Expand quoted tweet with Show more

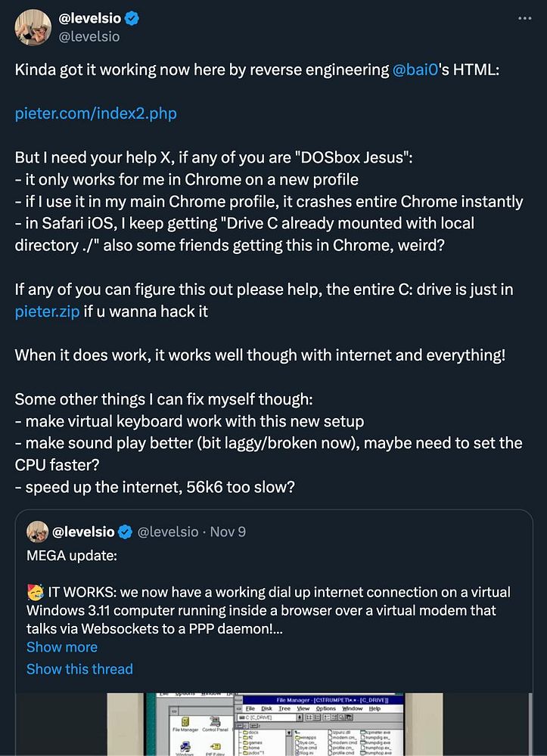[62, 647]
